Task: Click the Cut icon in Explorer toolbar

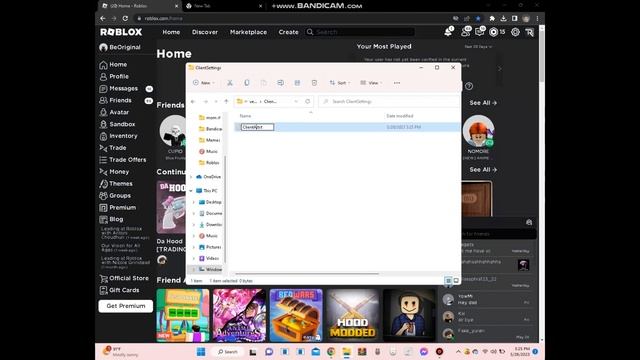Action: pyautogui.click(x=230, y=83)
